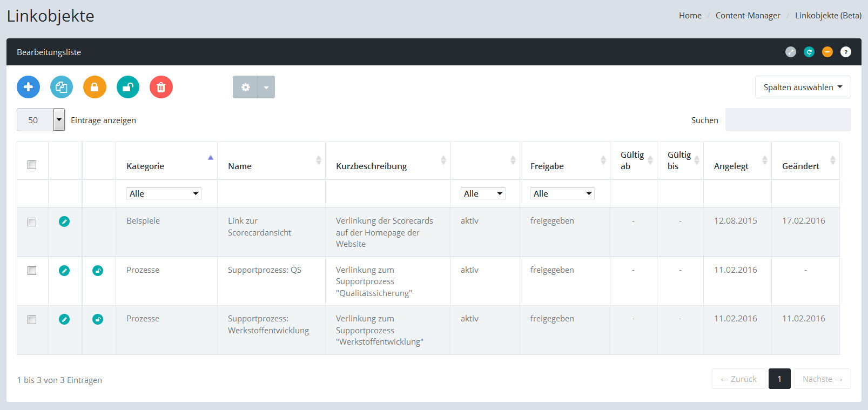The width and height of the screenshot is (868, 410).
Task: Open the Freigabe filter dropdown
Action: (562, 193)
